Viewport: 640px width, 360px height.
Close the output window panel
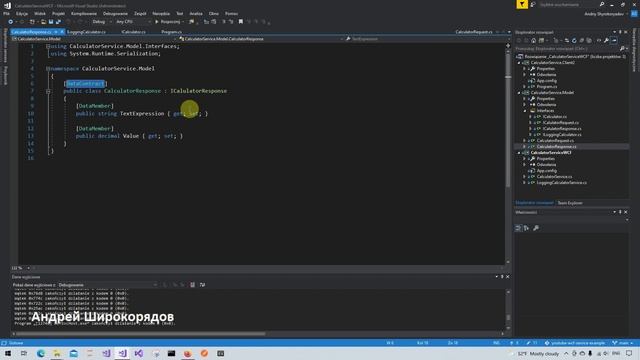pos(508,277)
